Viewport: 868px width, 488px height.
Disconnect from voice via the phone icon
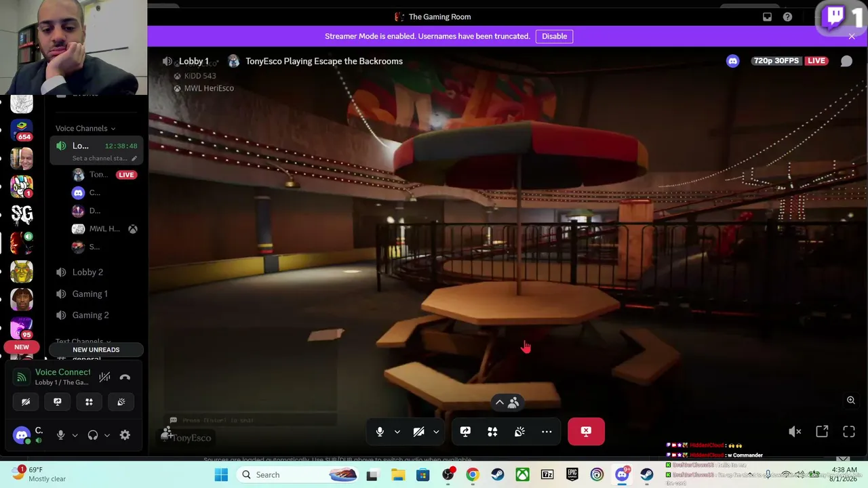click(125, 377)
